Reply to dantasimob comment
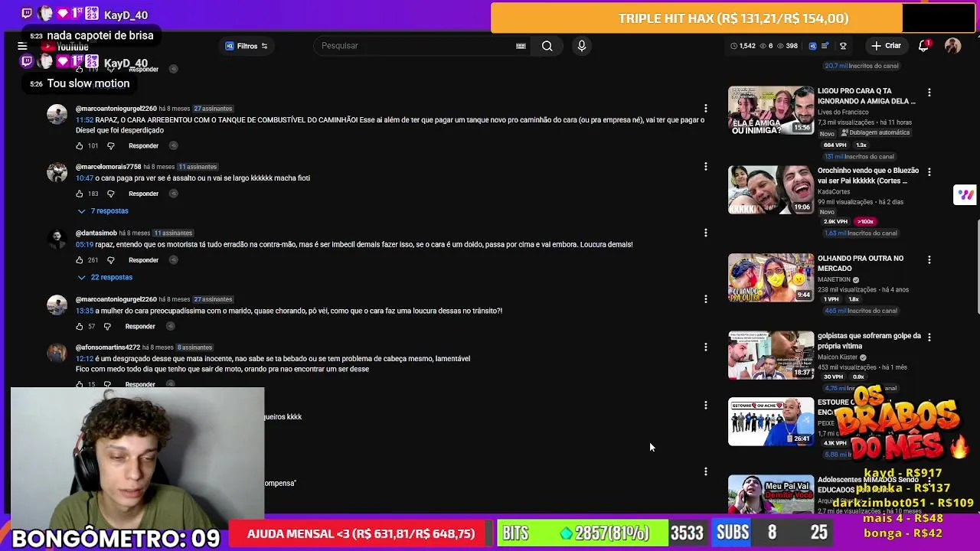The width and height of the screenshot is (980, 551). 143,260
